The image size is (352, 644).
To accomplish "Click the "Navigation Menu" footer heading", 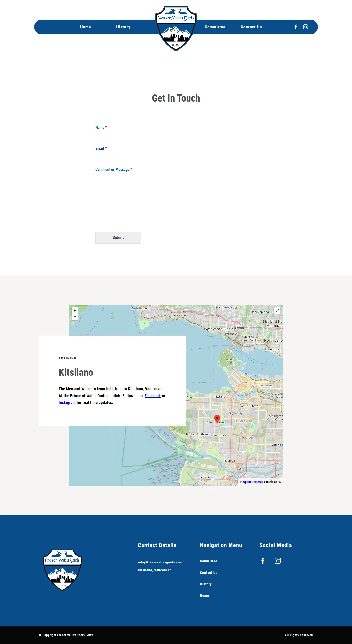I will tap(221, 545).
